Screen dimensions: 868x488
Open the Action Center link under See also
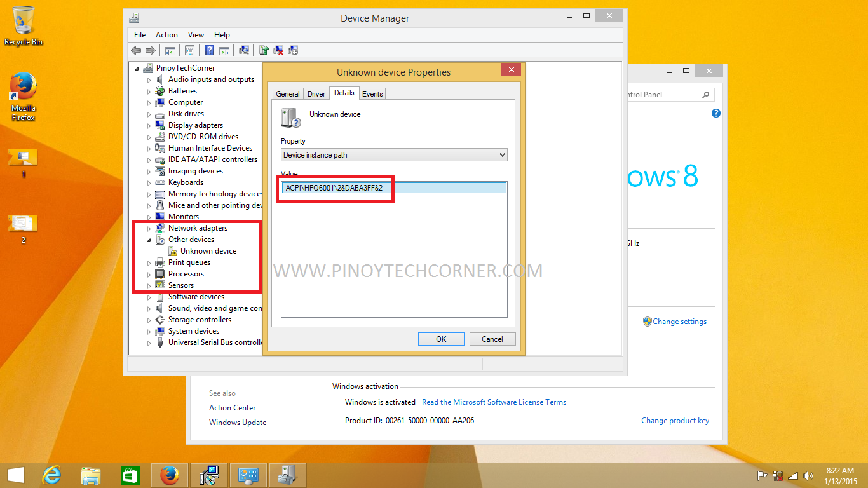click(233, 408)
